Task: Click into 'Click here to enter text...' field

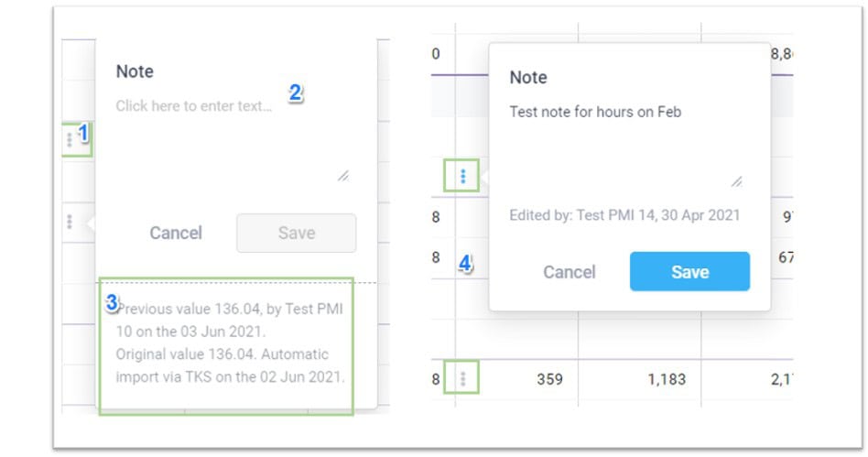Action: tap(194, 106)
